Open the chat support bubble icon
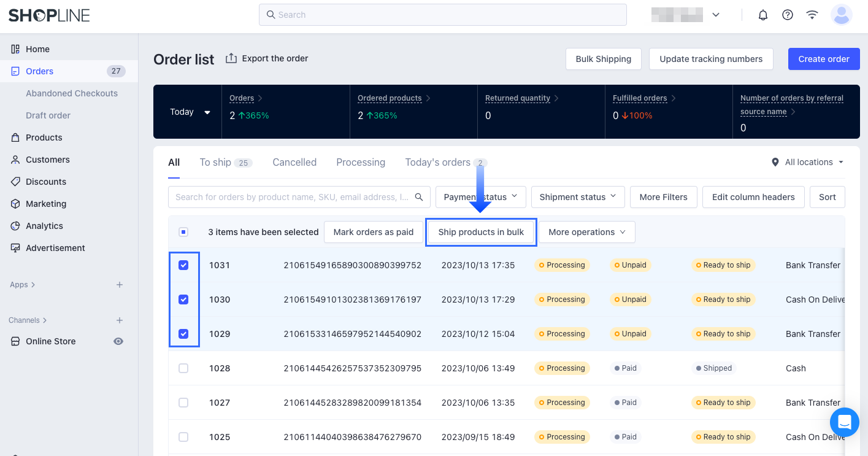868x456 pixels. point(845,422)
